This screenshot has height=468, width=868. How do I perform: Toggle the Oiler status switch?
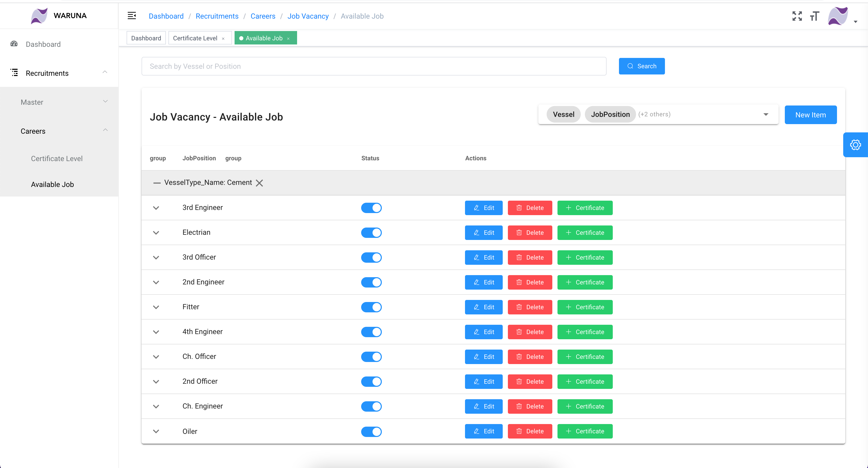371,431
